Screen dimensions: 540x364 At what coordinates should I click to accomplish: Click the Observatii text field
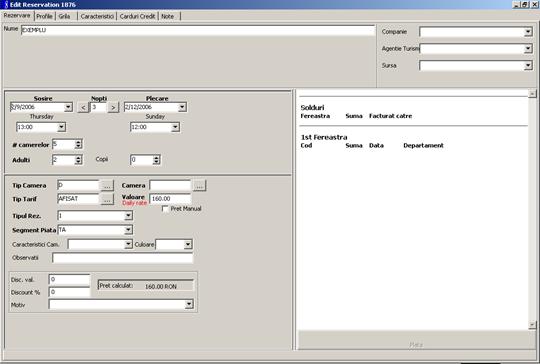[123, 258]
